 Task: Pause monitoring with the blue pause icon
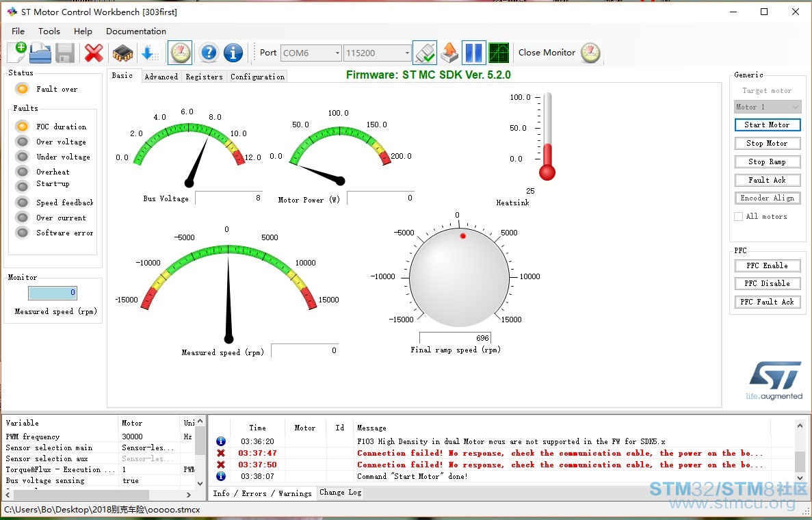[474, 53]
